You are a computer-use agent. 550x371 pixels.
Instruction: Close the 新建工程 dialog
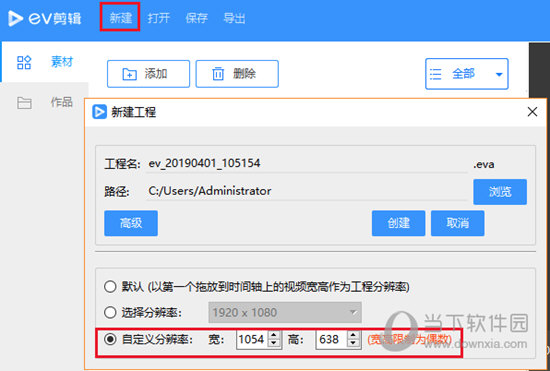532,112
